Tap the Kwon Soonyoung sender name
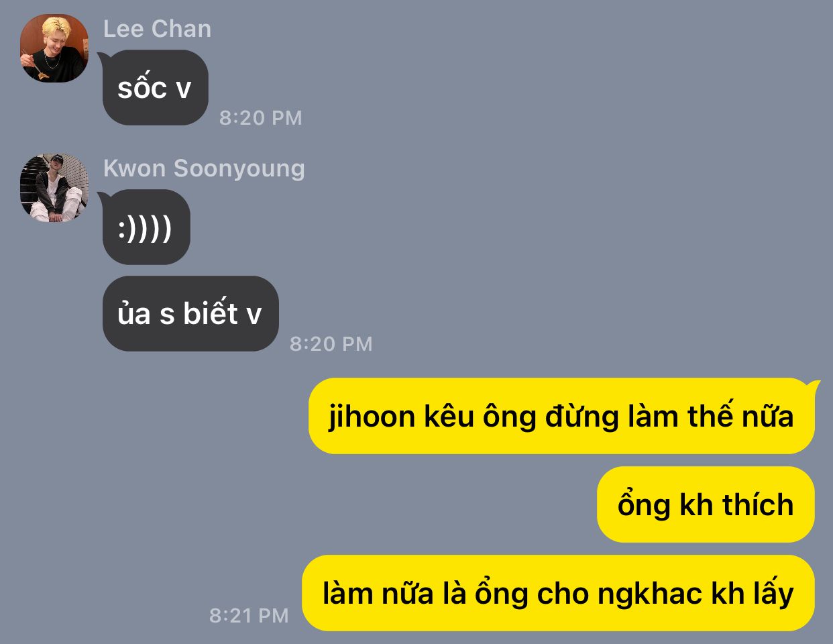The image size is (833, 644). point(204,168)
